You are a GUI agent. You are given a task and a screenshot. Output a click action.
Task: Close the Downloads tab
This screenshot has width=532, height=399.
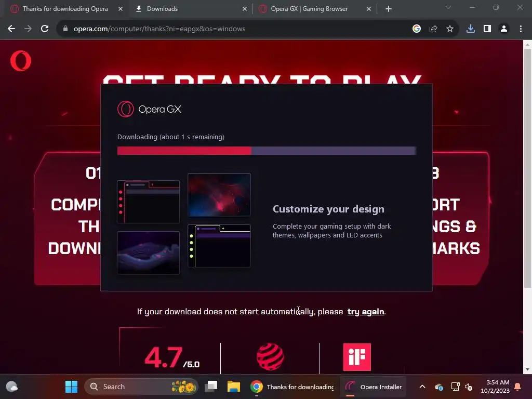tap(245, 9)
